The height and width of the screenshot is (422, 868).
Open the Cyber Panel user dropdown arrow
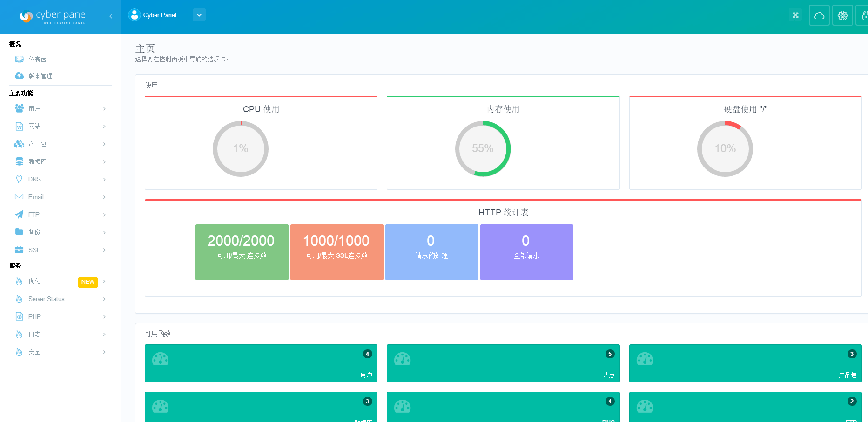[199, 15]
